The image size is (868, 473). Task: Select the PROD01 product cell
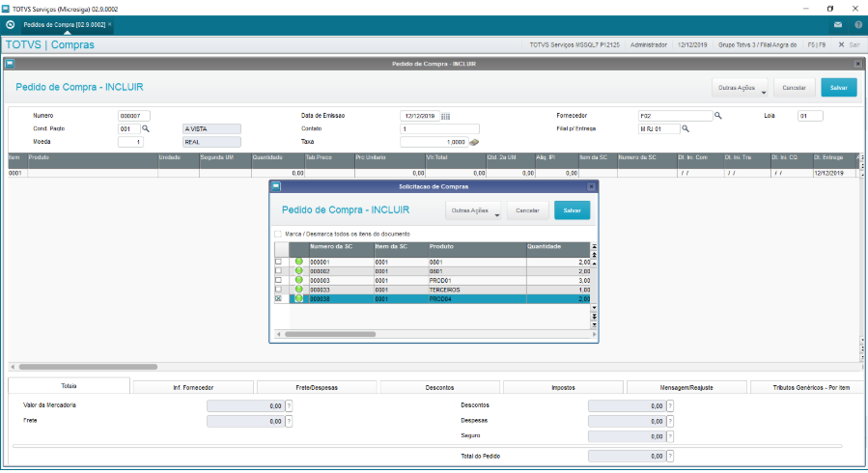point(477,281)
